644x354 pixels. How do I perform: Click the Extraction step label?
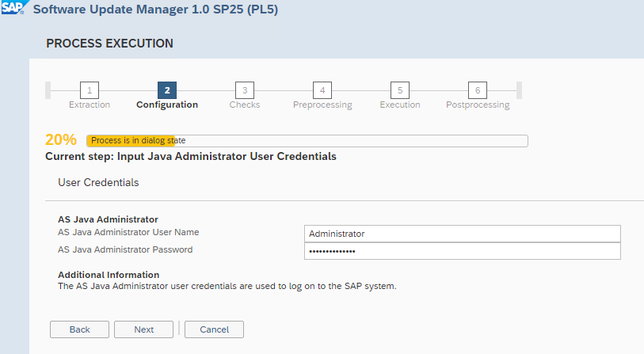point(90,105)
